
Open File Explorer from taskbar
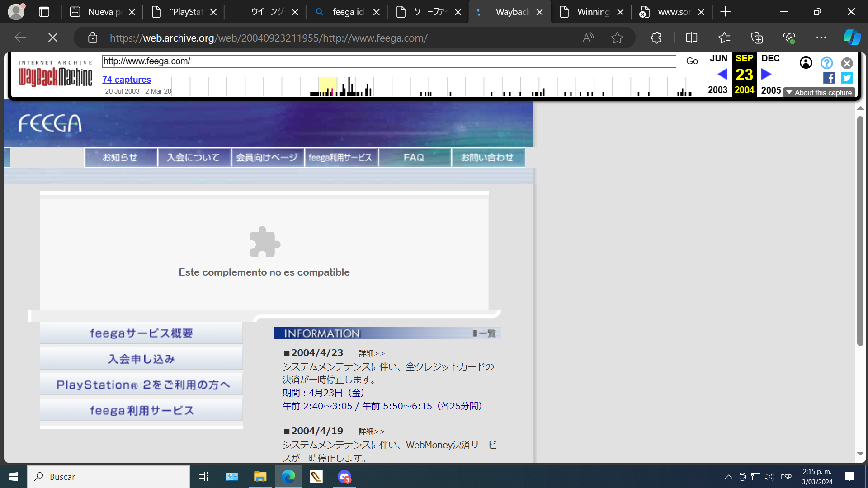point(260,477)
